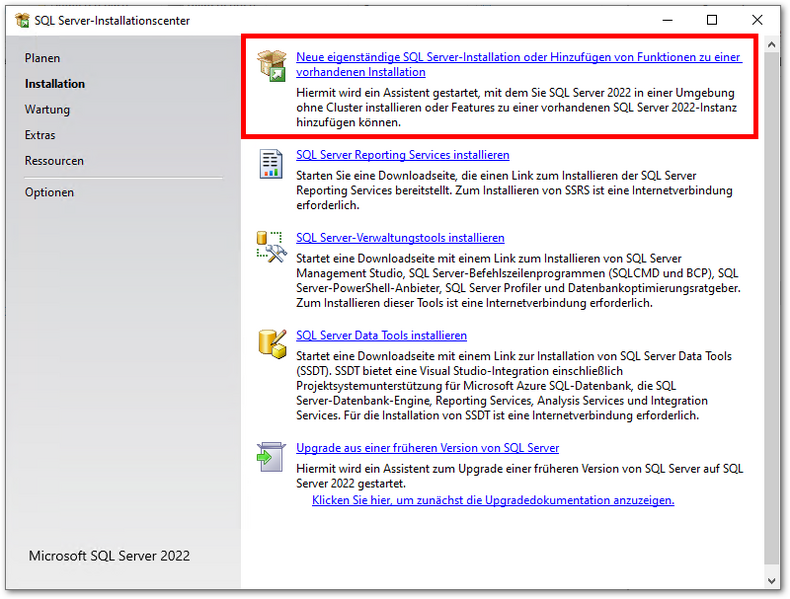Launch Upgrade aus einer früheren Version link
Viewport: 790px width, 599px height.
(x=427, y=448)
